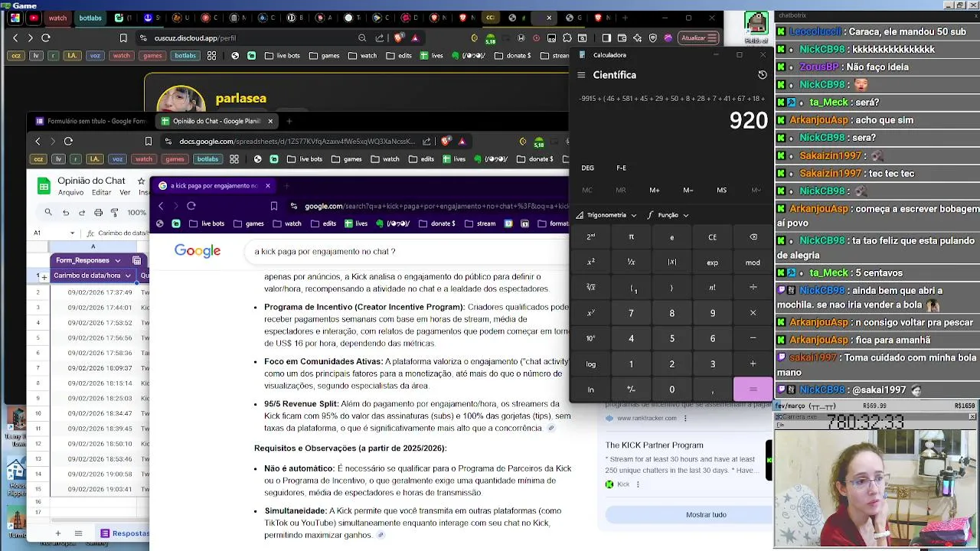
Task: Select the Respostas sheet tab at bottom
Action: (x=126, y=533)
